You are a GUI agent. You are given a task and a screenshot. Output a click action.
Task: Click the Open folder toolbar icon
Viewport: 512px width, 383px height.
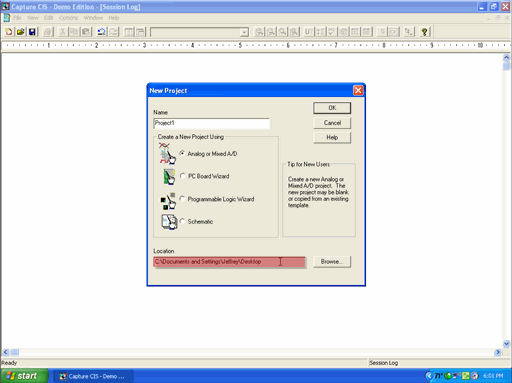coord(21,32)
